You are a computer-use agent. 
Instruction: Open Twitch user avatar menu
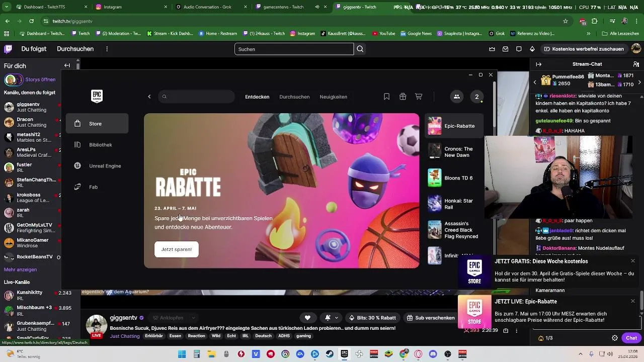click(x=636, y=49)
